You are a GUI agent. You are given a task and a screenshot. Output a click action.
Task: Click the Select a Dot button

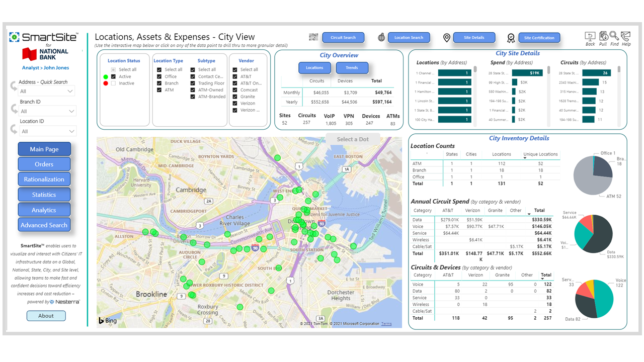coord(353,139)
